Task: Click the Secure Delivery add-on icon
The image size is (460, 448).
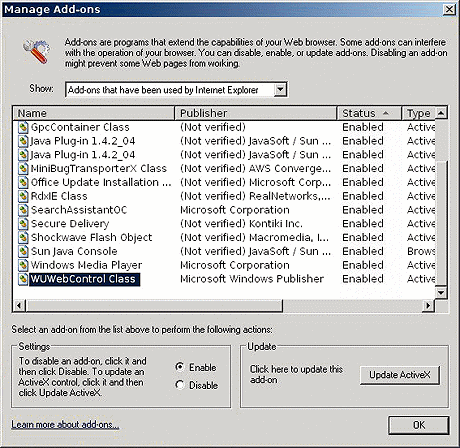Action: [x=23, y=224]
